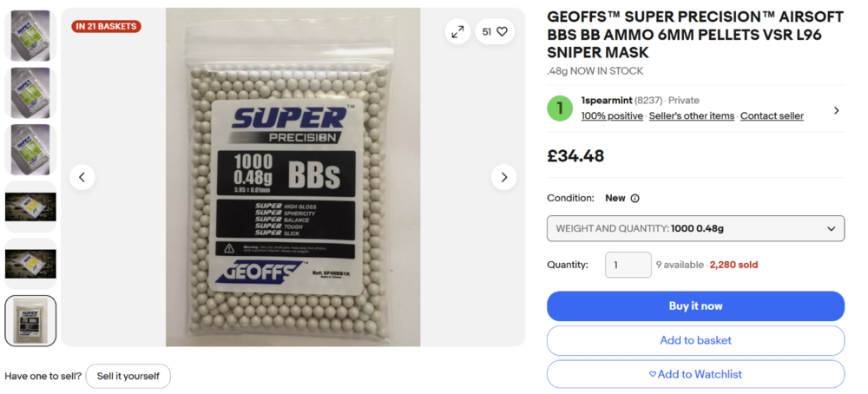The image size is (868, 394).
Task: Click the Quantity input field
Action: click(x=628, y=265)
